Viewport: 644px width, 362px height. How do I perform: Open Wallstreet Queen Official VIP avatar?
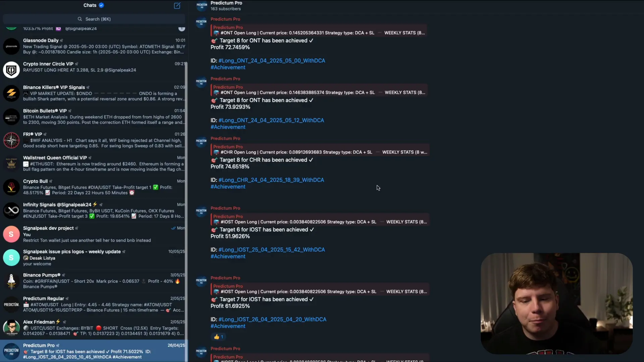pyautogui.click(x=11, y=164)
